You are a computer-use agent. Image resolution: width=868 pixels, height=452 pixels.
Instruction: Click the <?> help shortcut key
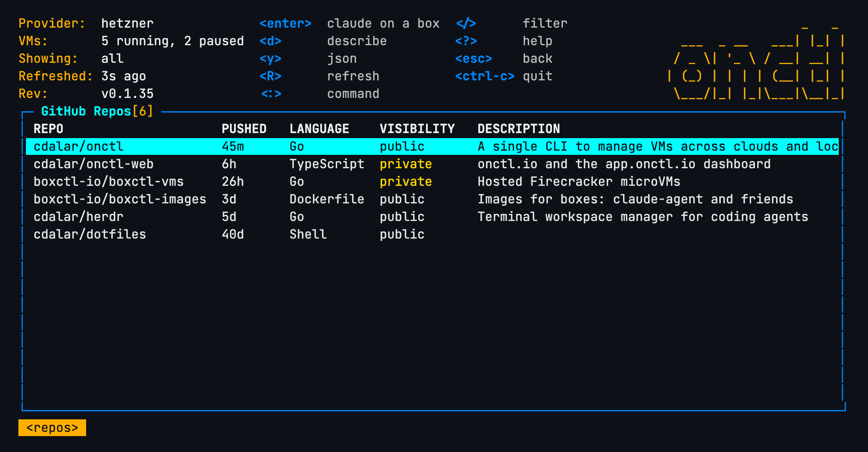(x=466, y=41)
